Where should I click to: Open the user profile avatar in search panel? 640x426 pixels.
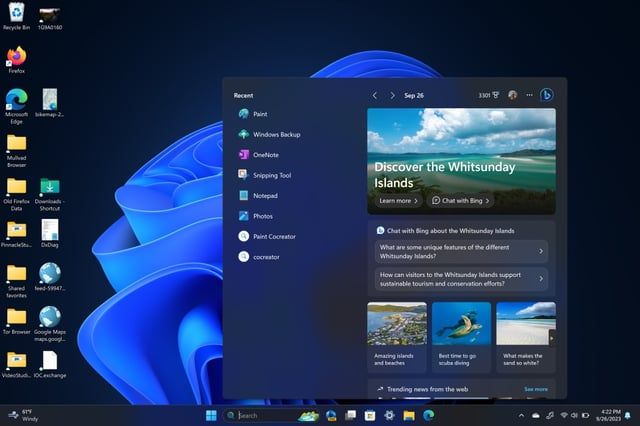point(513,95)
